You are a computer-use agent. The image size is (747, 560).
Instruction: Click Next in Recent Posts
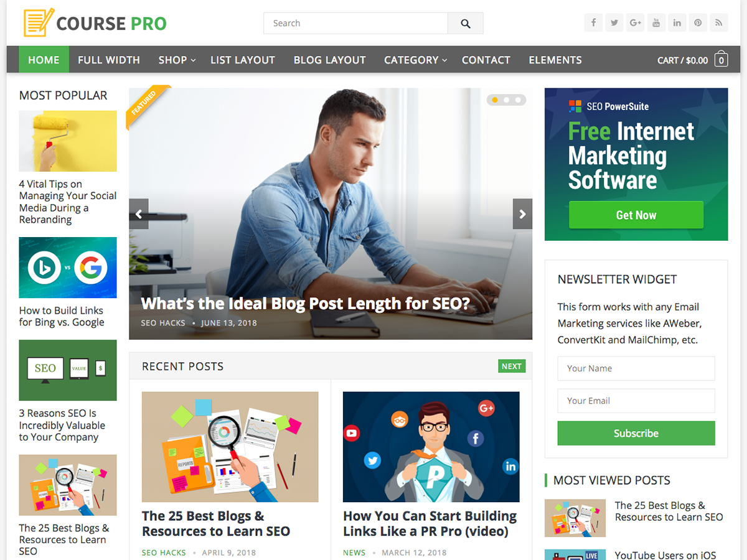(x=512, y=366)
